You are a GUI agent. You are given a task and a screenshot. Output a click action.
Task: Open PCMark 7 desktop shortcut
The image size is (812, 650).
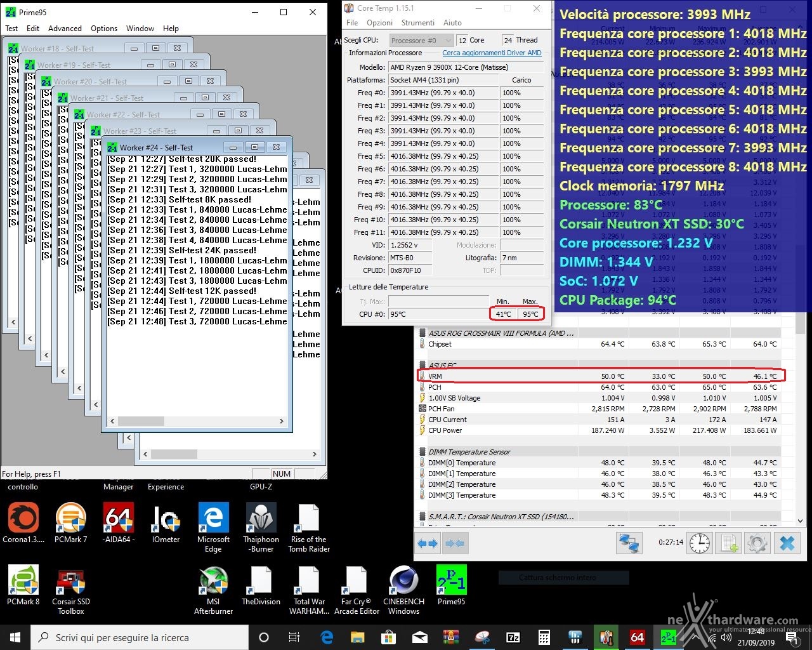tap(70, 523)
